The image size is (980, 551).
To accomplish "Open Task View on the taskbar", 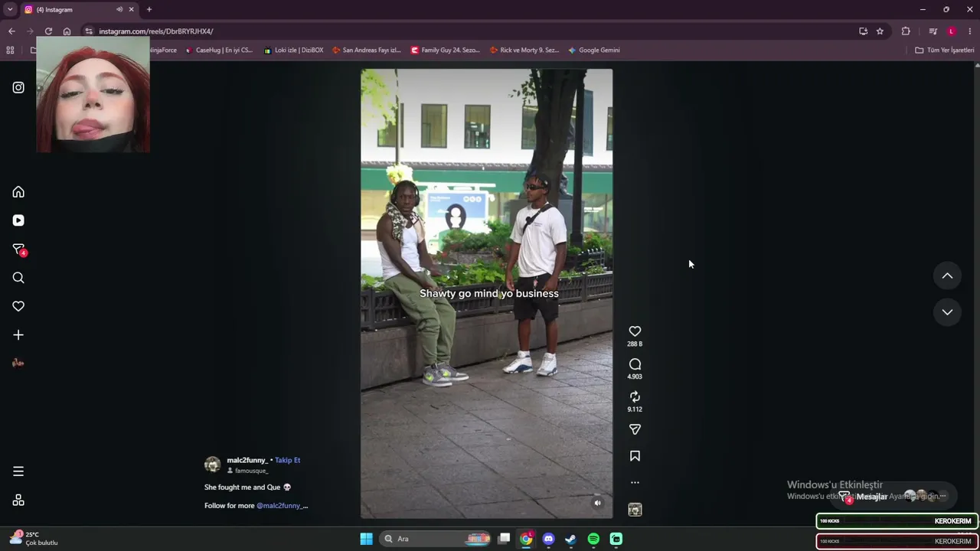I will (x=504, y=539).
